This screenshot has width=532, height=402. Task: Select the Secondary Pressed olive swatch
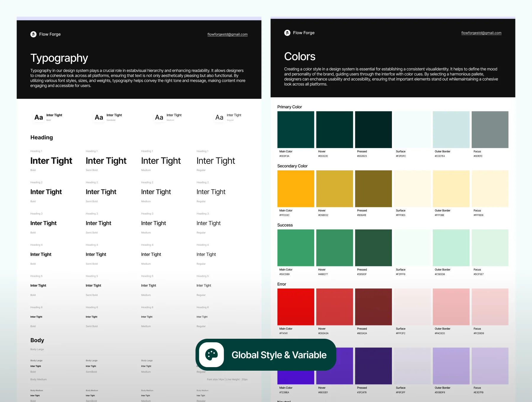click(374, 189)
